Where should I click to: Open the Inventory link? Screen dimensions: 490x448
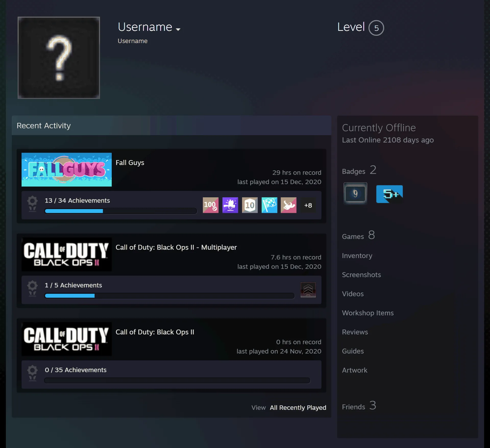coord(357,255)
